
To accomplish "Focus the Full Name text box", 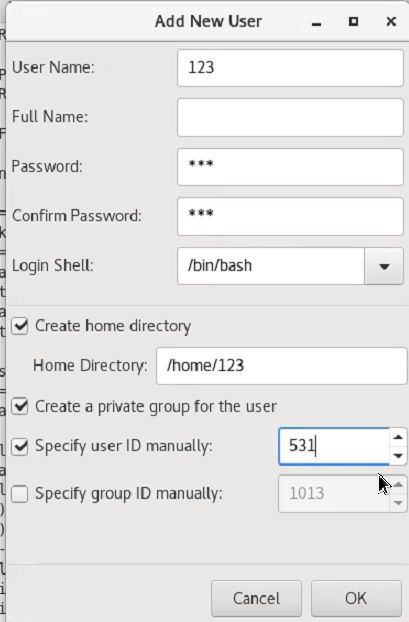I will click(x=290, y=117).
